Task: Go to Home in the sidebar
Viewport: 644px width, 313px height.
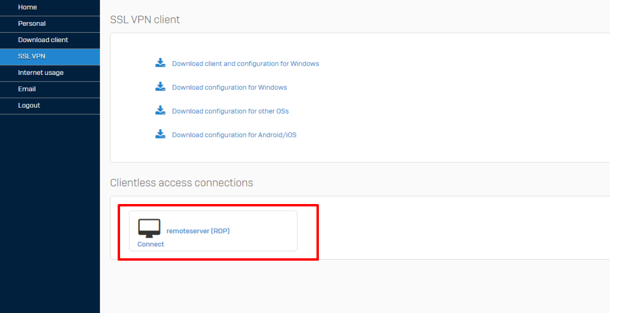Action: (x=27, y=7)
